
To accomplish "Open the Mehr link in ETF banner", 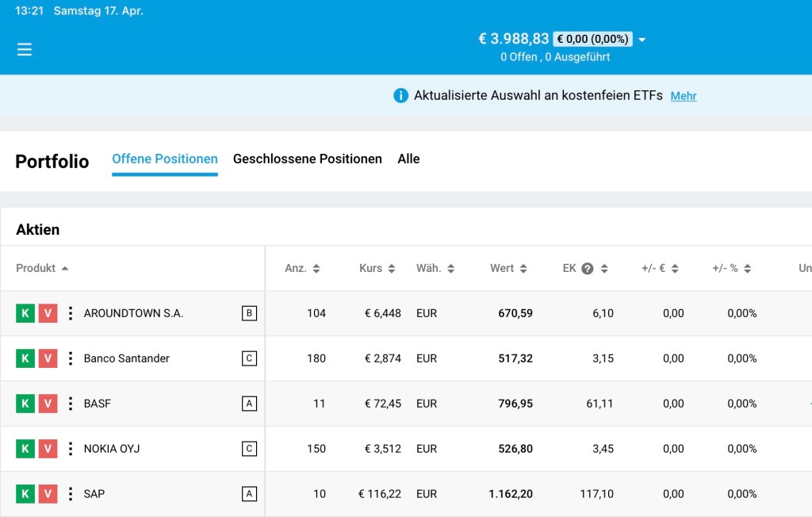I will [684, 96].
